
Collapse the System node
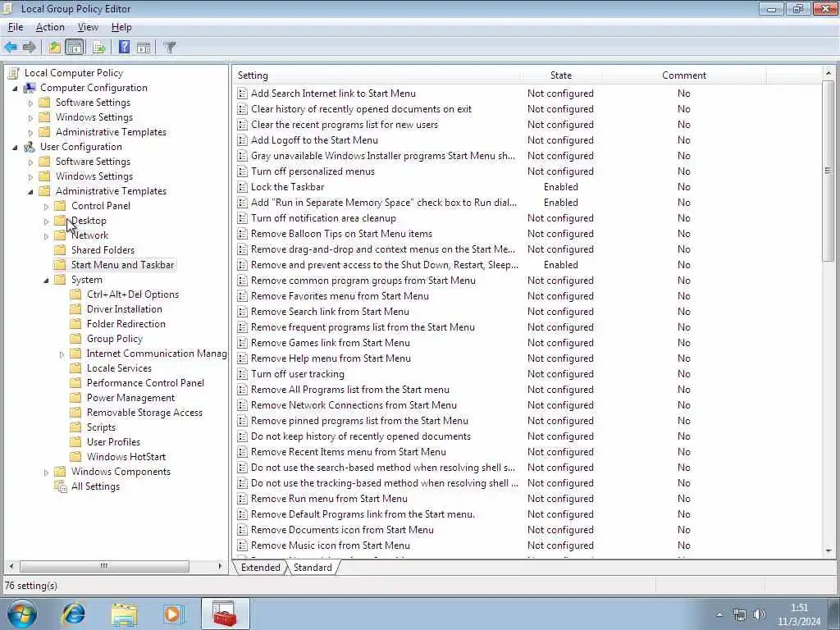[x=46, y=281]
